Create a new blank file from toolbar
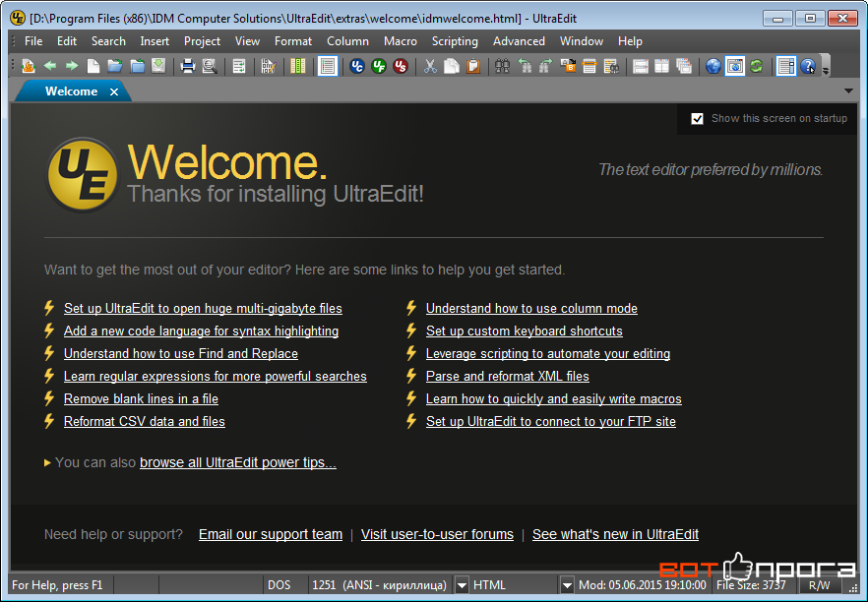868x602 pixels. 93,67
